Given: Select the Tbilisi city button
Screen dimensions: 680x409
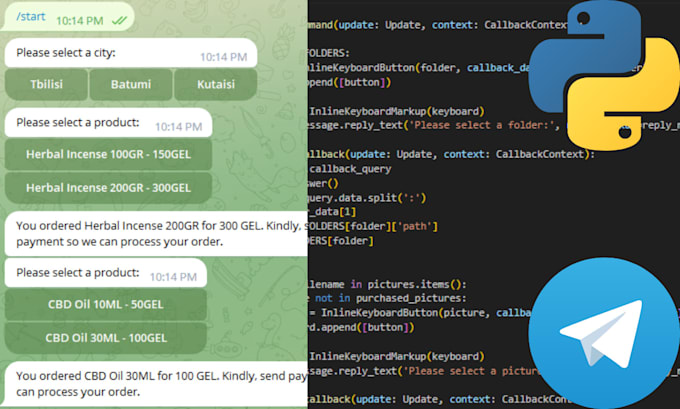Looking at the screenshot, I should pyautogui.click(x=45, y=84).
